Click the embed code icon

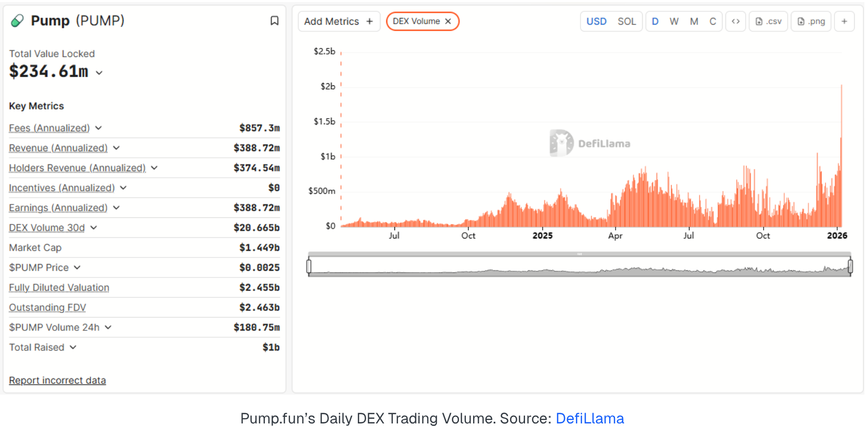(735, 22)
